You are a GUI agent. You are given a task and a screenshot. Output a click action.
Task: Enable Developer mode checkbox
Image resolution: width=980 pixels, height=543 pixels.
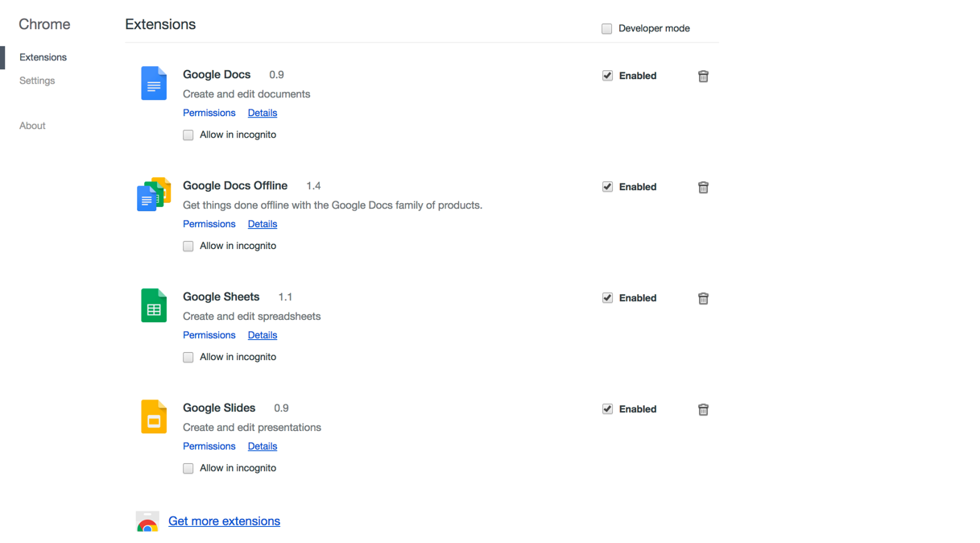pos(607,29)
